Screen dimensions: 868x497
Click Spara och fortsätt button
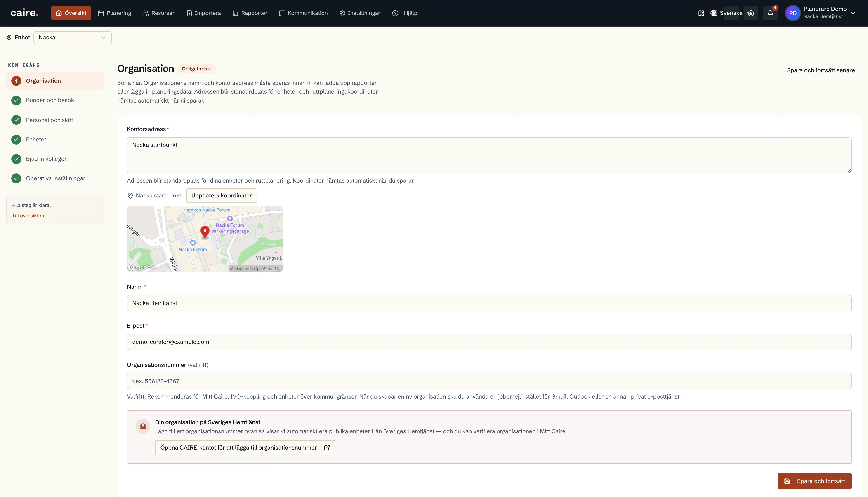click(814, 481)
